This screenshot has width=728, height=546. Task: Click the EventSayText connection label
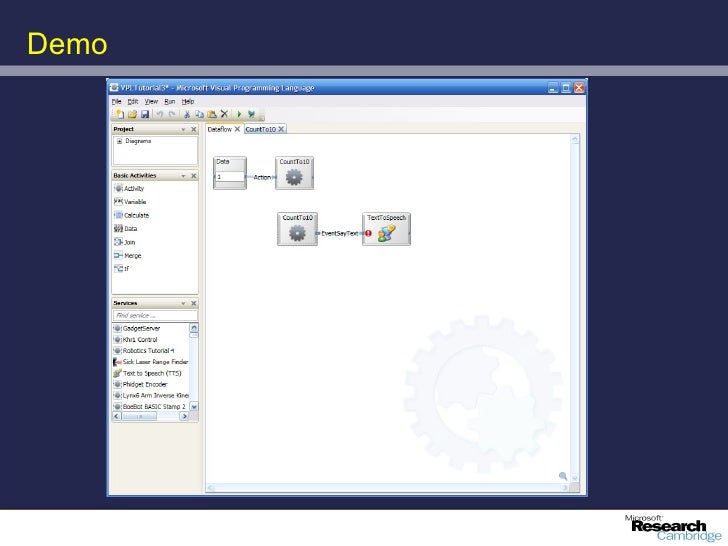point(340,234)
